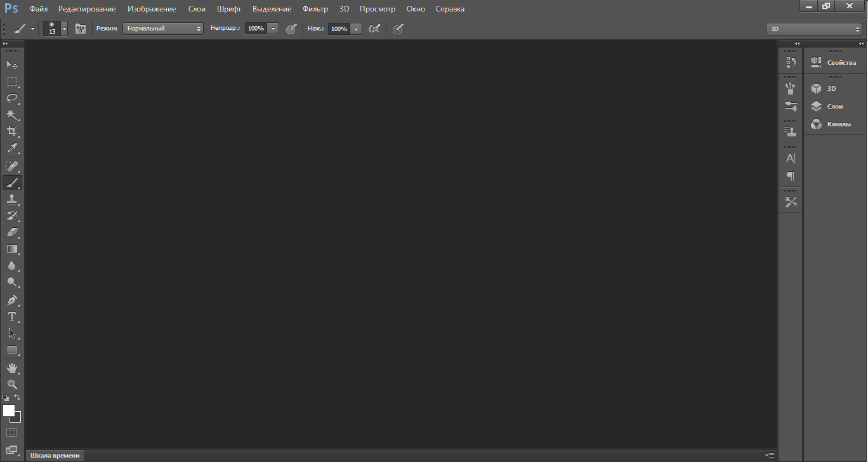Select the Rectangle shape tool
The image size is (868, 462).
coord(12,350)
